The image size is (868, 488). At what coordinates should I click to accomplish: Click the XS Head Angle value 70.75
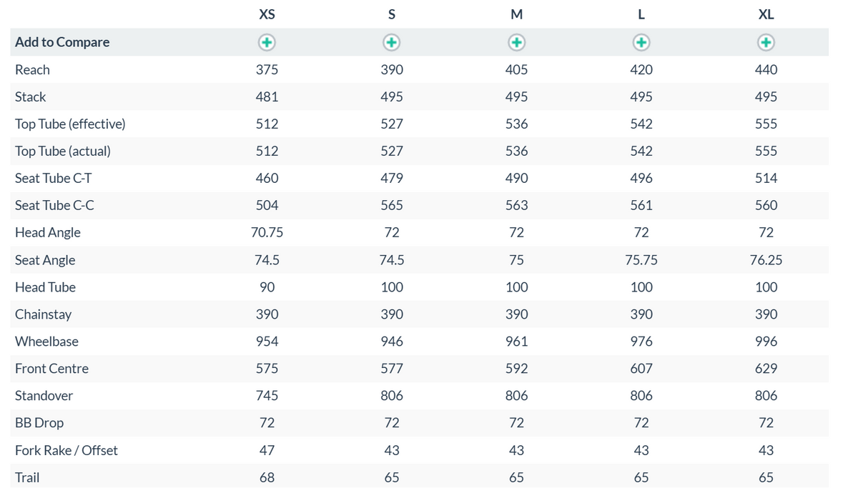[x=267, y=232]
